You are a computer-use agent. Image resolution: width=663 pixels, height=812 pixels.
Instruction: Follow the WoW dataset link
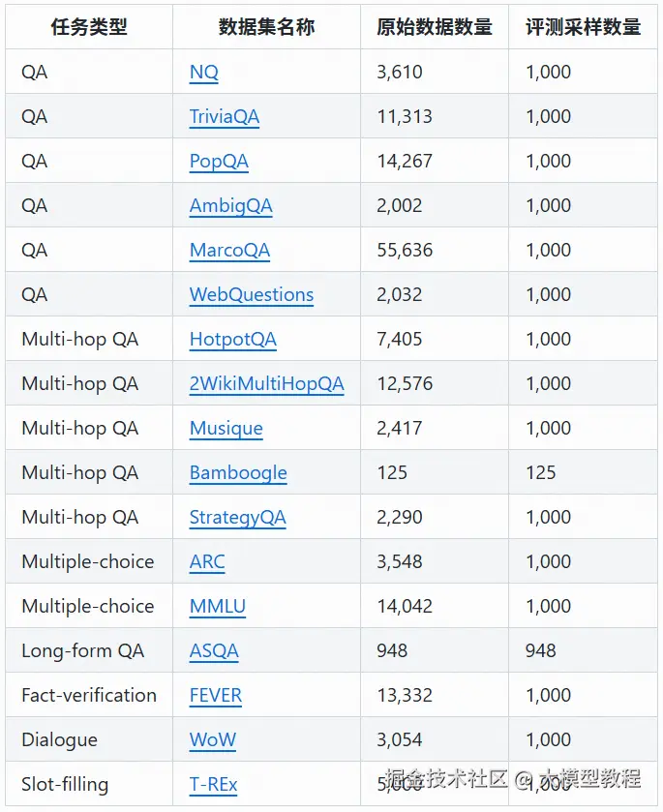tap(213, 740)
